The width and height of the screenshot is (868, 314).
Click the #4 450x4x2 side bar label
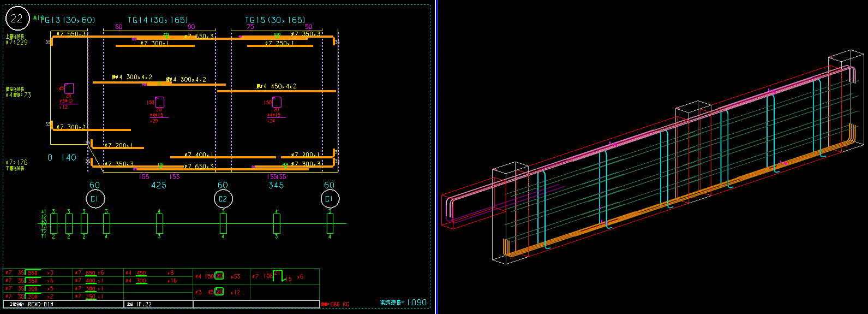coord(276,86)
